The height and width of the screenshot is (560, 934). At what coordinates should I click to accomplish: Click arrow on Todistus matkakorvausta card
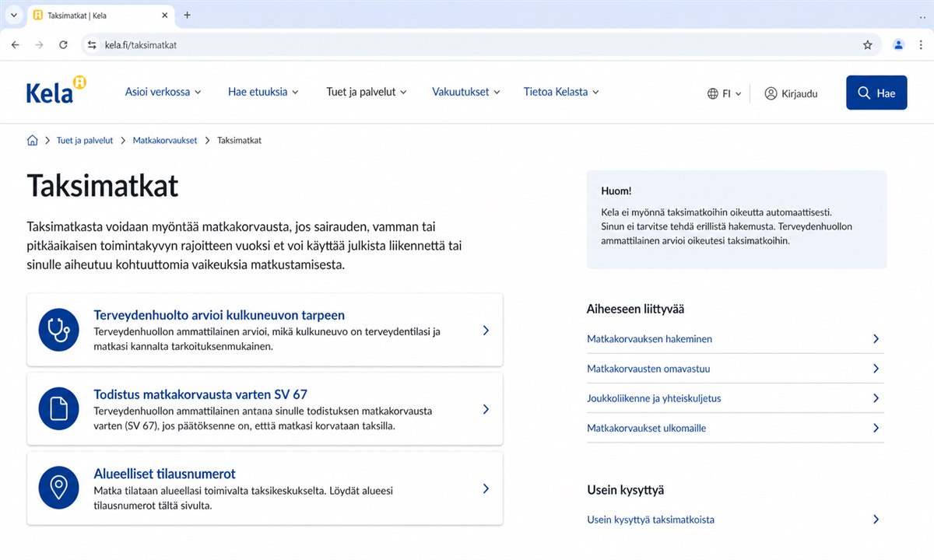tap(486, 409)
